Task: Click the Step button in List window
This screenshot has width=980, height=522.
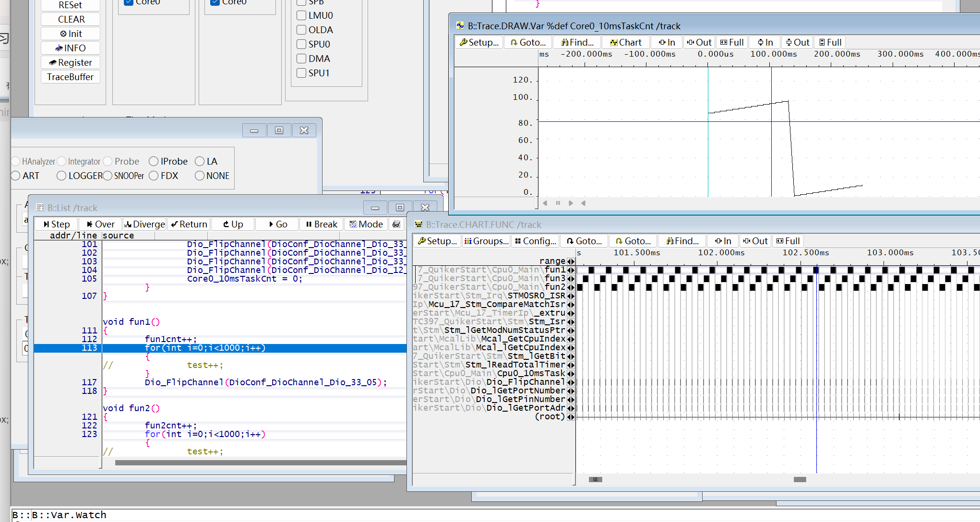Action: tap(56, 224)
